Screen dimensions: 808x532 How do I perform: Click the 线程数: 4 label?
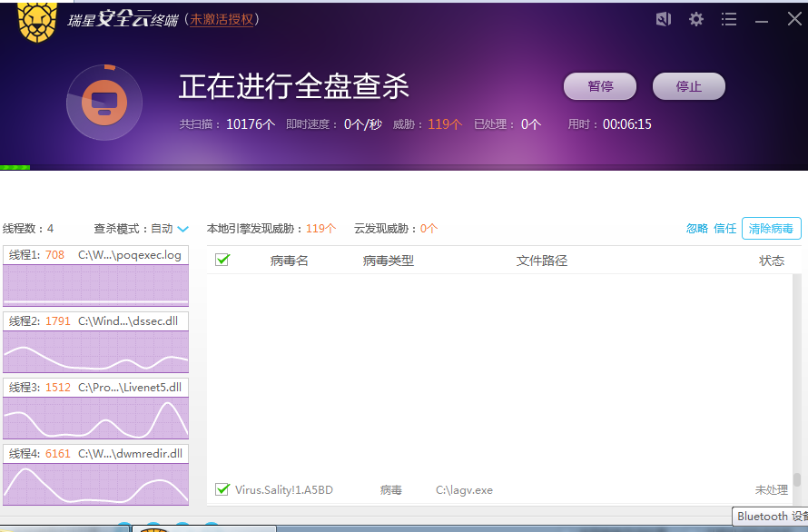coord(28,229)
